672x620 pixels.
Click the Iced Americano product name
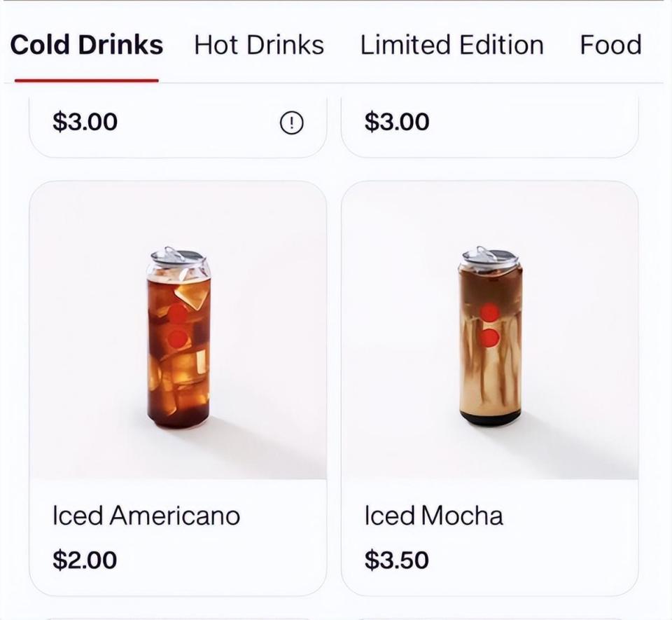[x=146, y=516]
